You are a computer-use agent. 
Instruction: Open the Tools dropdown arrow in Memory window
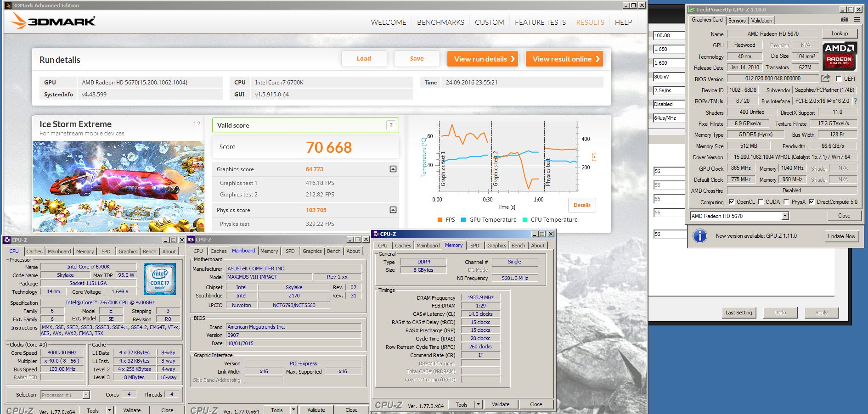(x=478, y=404)
